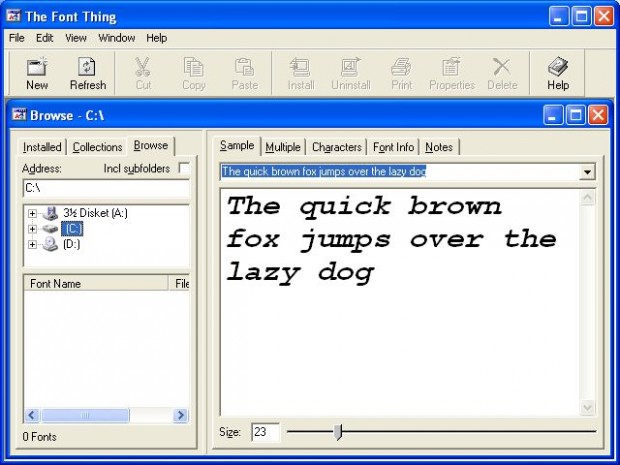Open the Edit menu
620x465 pixels.
pyautogui.click(x=44, y=38)
